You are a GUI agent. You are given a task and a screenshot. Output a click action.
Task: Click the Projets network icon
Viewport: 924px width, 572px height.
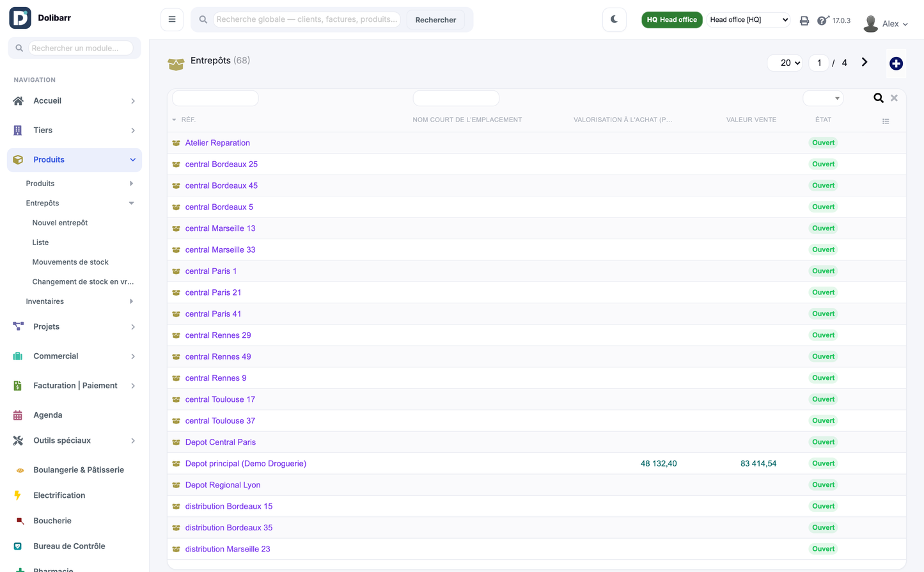(18, 326)
